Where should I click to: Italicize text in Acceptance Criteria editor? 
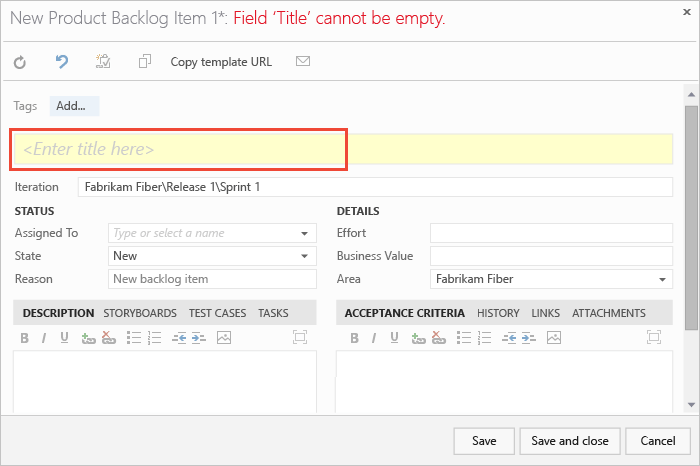point(374,338)
